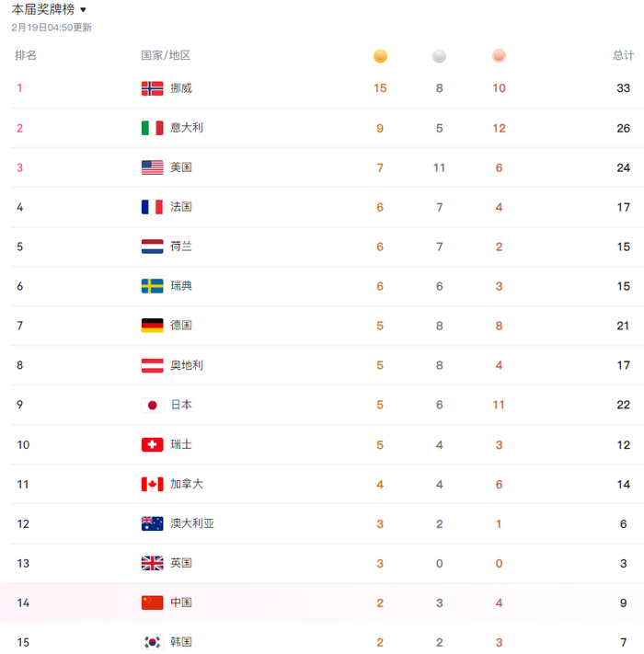The width and height of the screenshot is (644, 654).
Task: Click the gold medal column icon
Action: click(380, 56)
